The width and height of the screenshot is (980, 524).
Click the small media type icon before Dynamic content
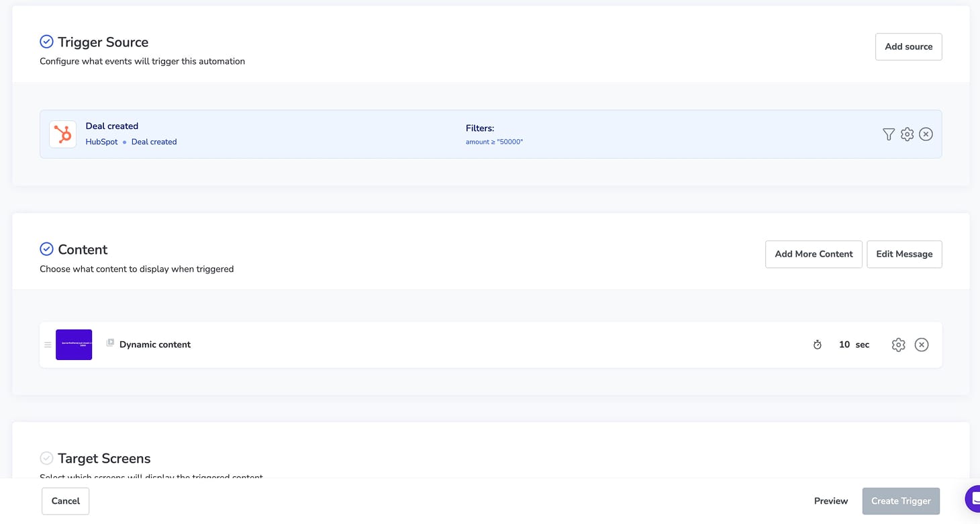[x=110, y=343]
